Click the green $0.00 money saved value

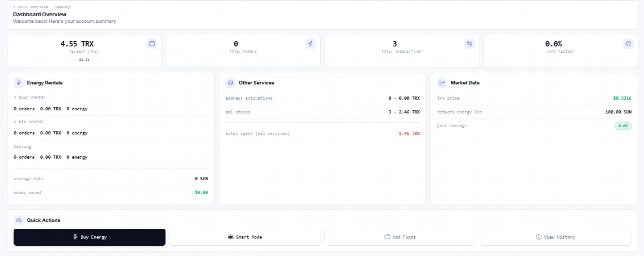click(x=201, y=193)
